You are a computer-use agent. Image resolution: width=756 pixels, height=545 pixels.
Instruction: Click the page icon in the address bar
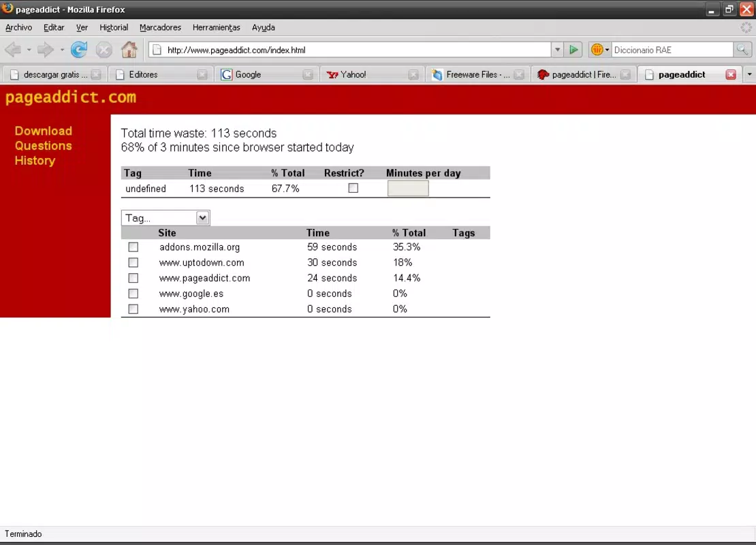coord(157,50)
